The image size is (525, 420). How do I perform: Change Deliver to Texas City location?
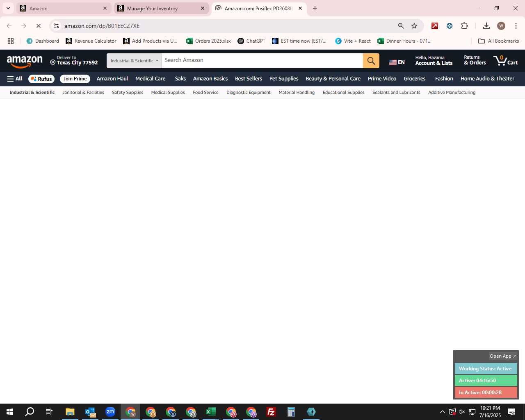pos(74,60)
